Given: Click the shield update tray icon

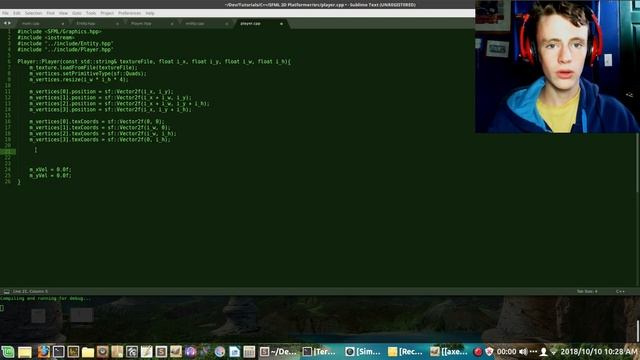Looking at the screenshot, I should [x=489, y=351].
